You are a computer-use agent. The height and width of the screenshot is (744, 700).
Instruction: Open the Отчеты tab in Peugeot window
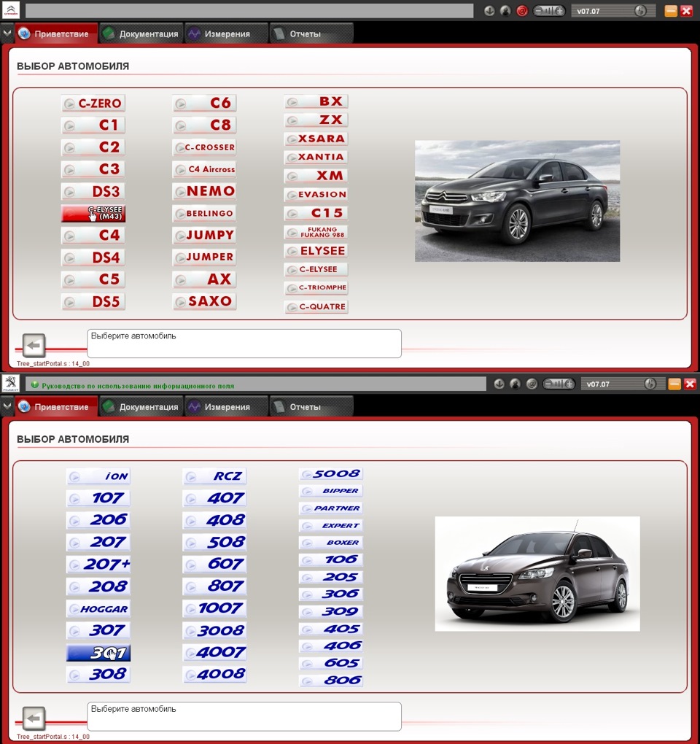[x=311, y=406]
